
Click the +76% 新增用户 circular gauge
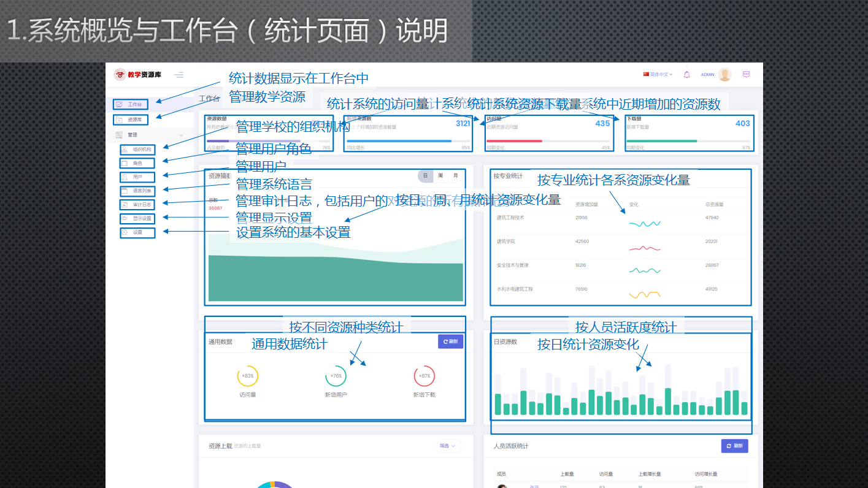pos(336,376)
